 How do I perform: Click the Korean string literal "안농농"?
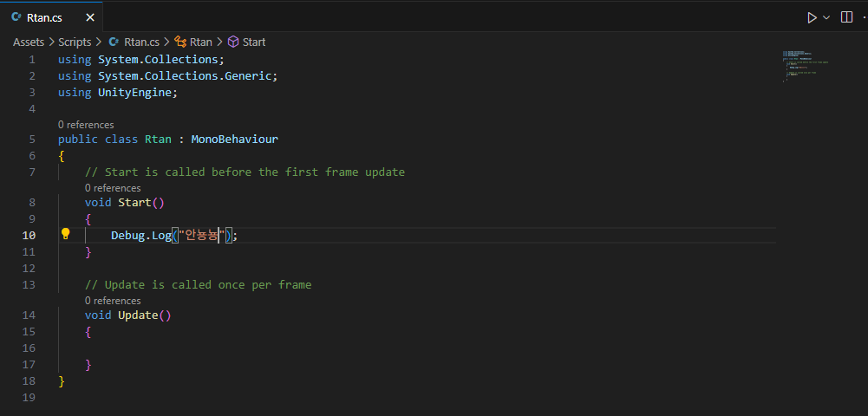point(201,235)
